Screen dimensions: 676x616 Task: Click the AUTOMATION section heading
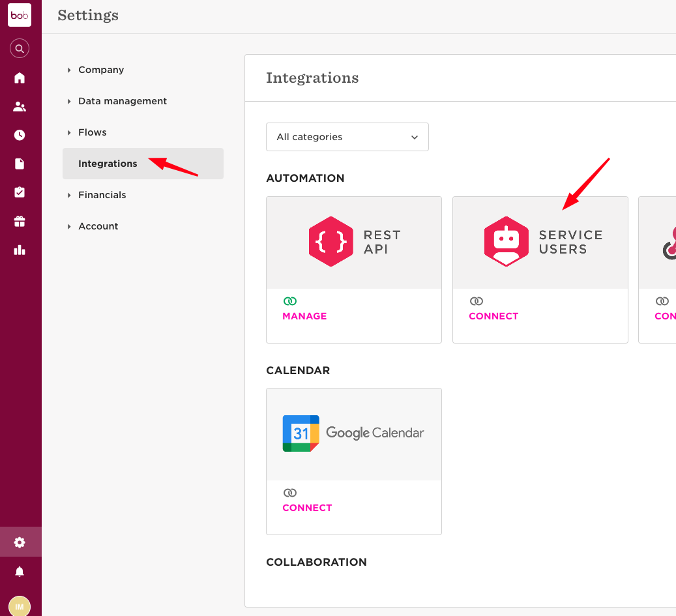305,178
